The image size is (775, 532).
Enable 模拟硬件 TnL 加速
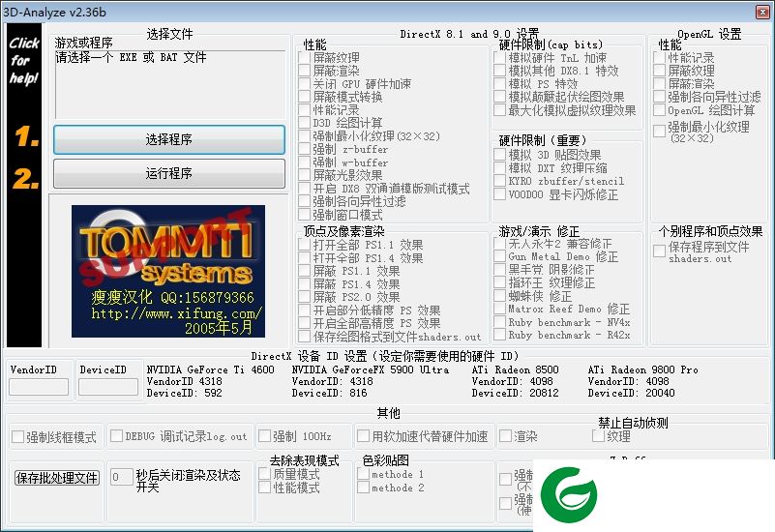499,58
